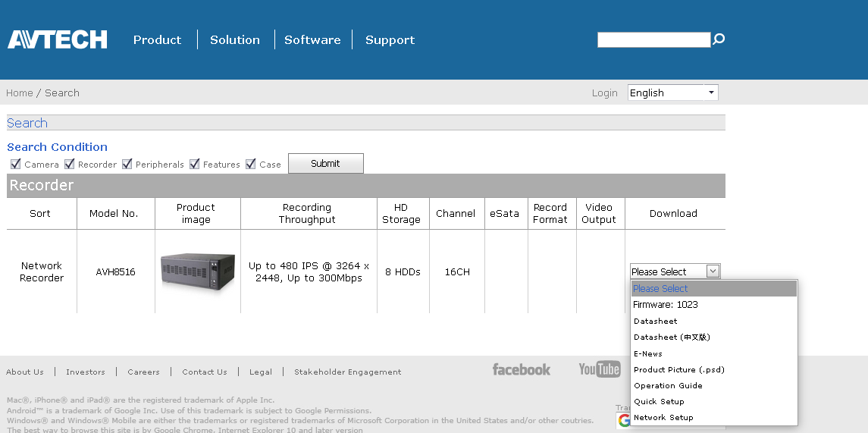Click the Record Format column header
This screenshot has height=433, width=868.
click(550, 213)
